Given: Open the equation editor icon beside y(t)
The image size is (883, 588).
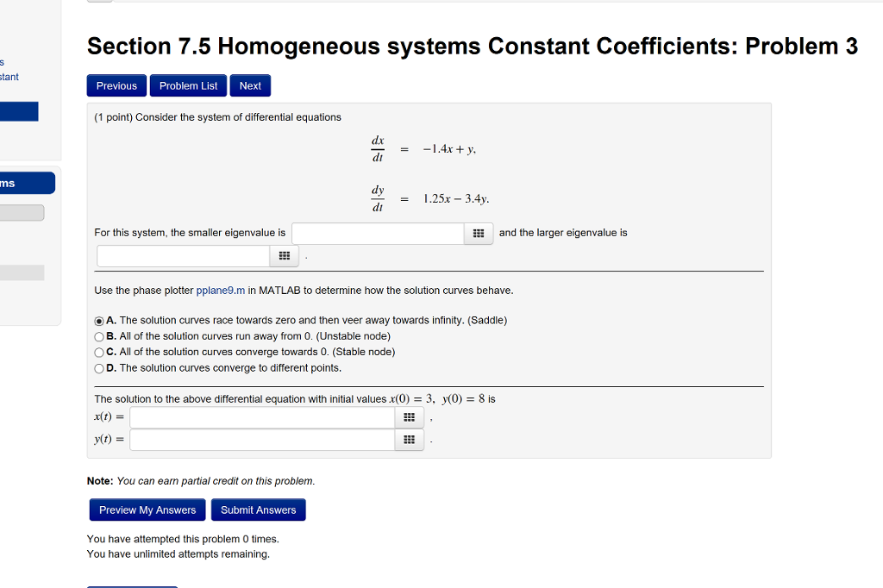Looking at the screenshot, I should (x=409, y=440).
